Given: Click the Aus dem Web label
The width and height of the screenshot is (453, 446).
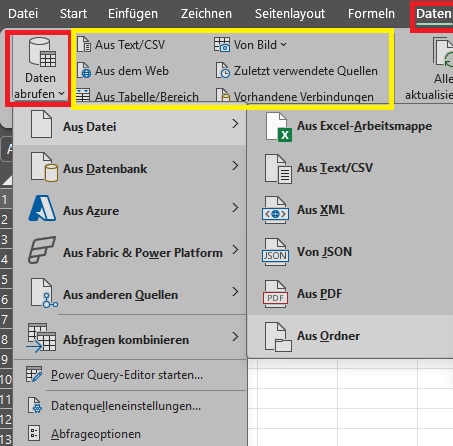Looking at the screenshot, I should 132,71.
